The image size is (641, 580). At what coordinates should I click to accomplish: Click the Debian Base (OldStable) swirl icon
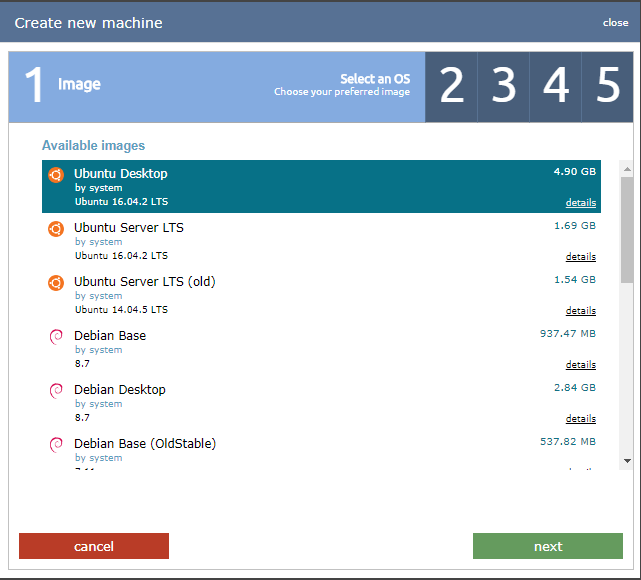click(56, 445)
